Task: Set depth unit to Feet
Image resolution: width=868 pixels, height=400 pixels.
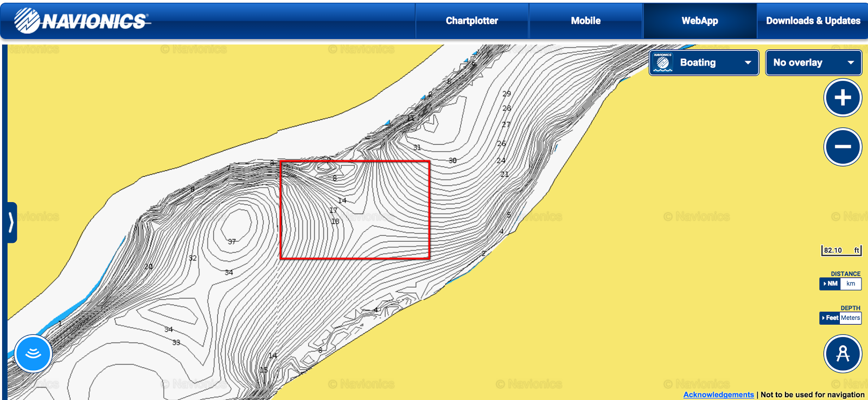Action: click(830, 318)
